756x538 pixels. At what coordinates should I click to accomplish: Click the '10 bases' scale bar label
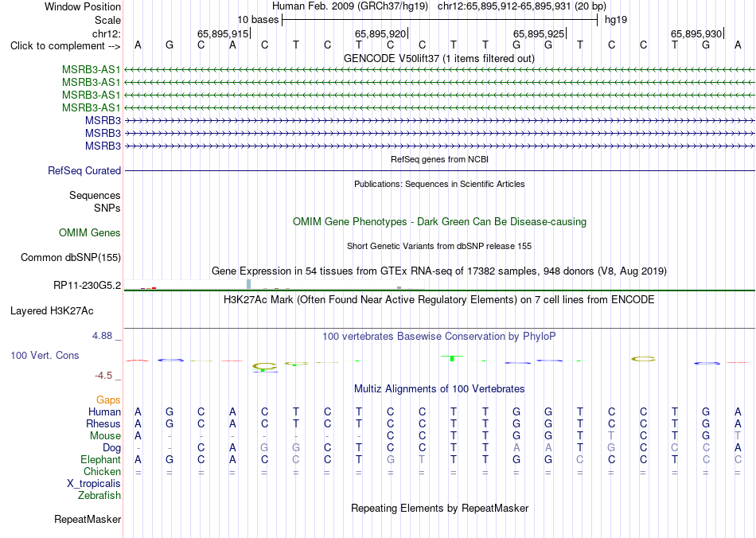(x=258, y=20)
